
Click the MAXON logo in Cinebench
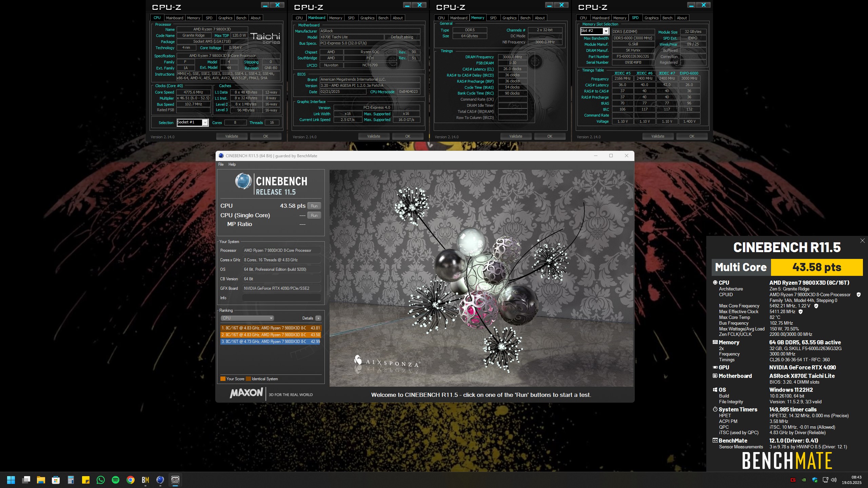click(246, 393)
